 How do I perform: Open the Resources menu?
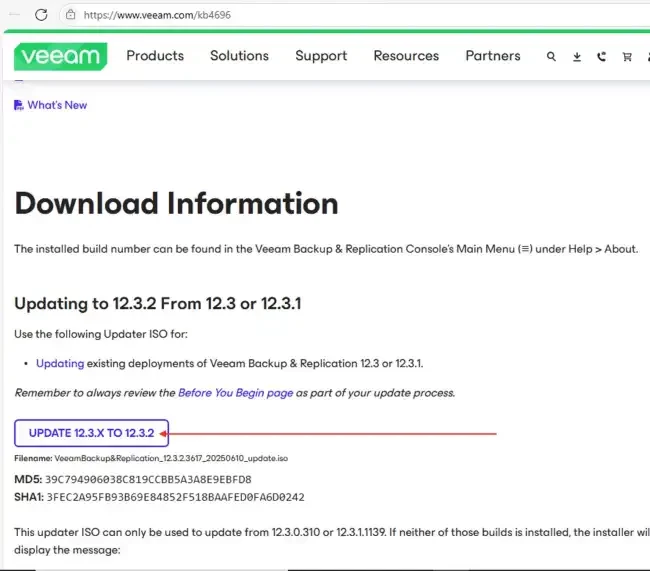[406, 56]
